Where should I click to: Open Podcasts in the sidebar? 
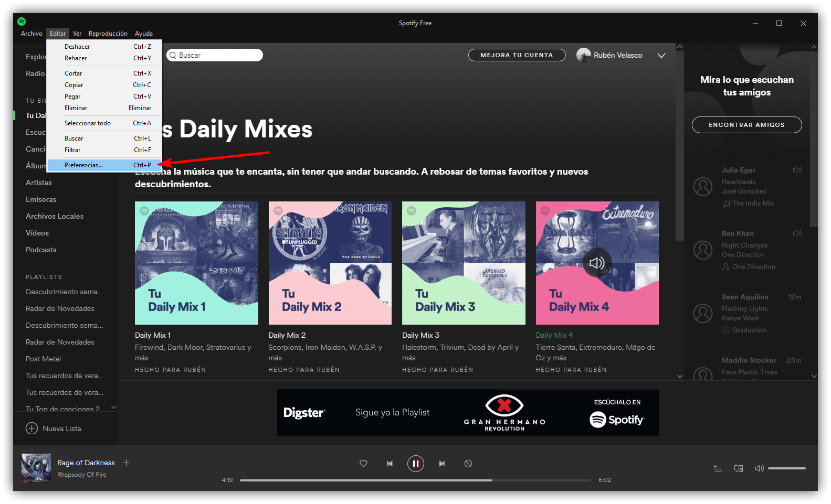[41, 250]
